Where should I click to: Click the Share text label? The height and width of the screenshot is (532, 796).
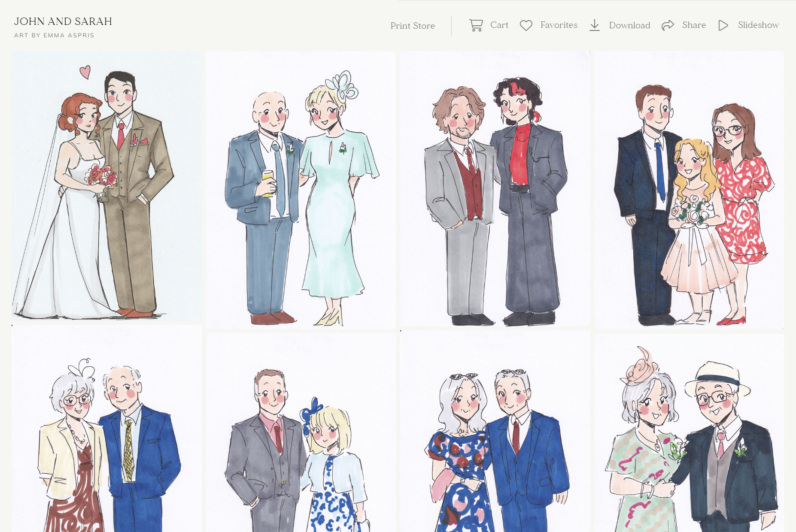694,25
